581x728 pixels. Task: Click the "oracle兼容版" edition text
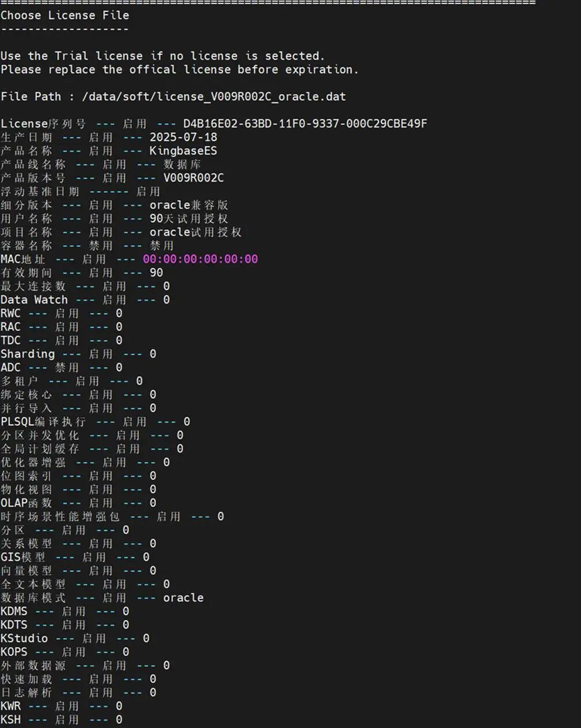pyautogui.click(x=189, y=205)
